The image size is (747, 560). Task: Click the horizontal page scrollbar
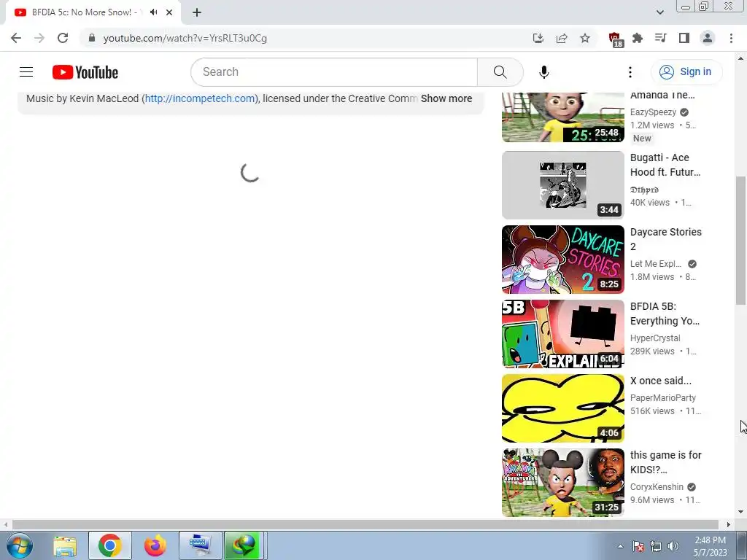pyautogui.click(x=365, y=524)
